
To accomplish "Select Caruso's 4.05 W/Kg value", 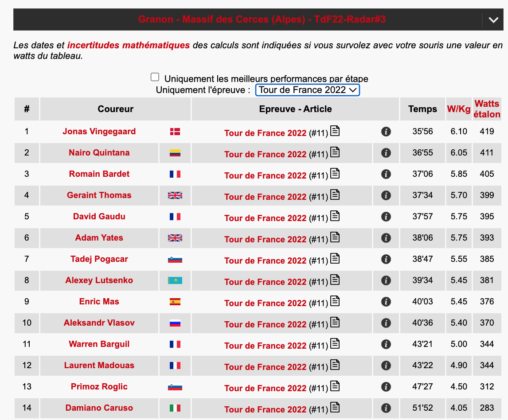I will (459, 408).
